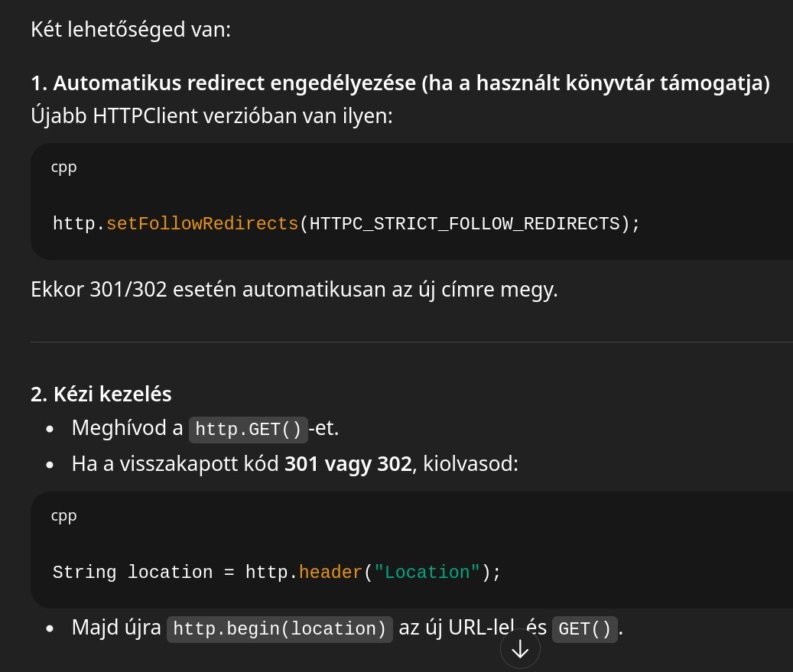Screen dimensions: 793x672
Task: Click the bullet text "Majd újra"
Action: point(116,628)
